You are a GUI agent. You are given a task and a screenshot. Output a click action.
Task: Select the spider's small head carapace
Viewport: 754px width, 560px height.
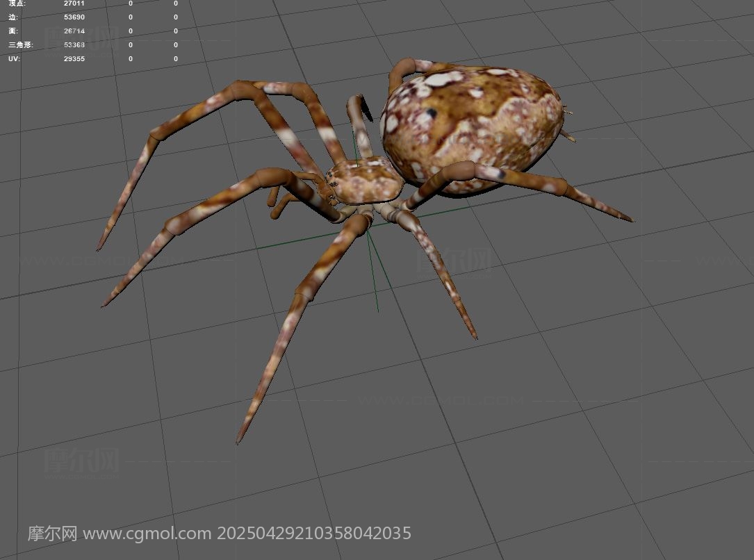(368, 181)
